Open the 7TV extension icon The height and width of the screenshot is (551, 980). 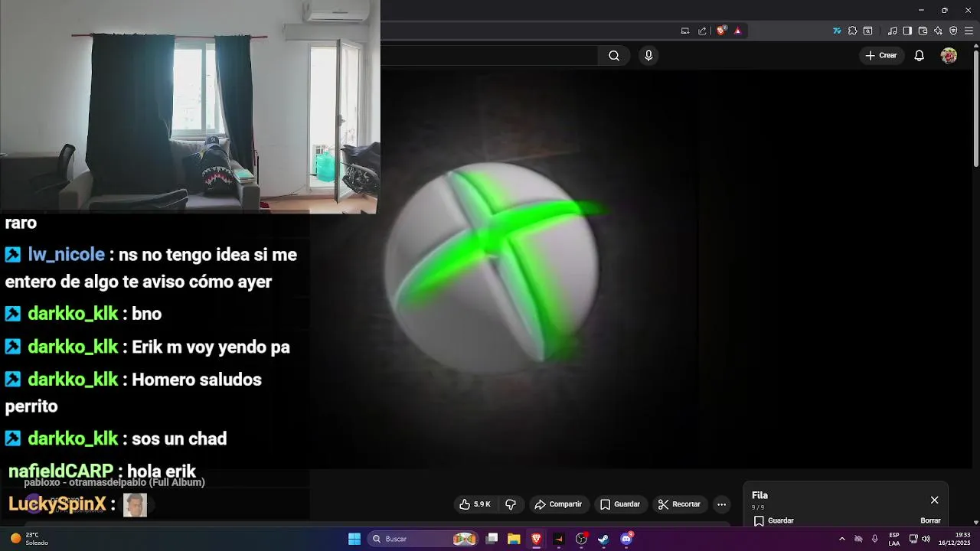coord(837,31)
